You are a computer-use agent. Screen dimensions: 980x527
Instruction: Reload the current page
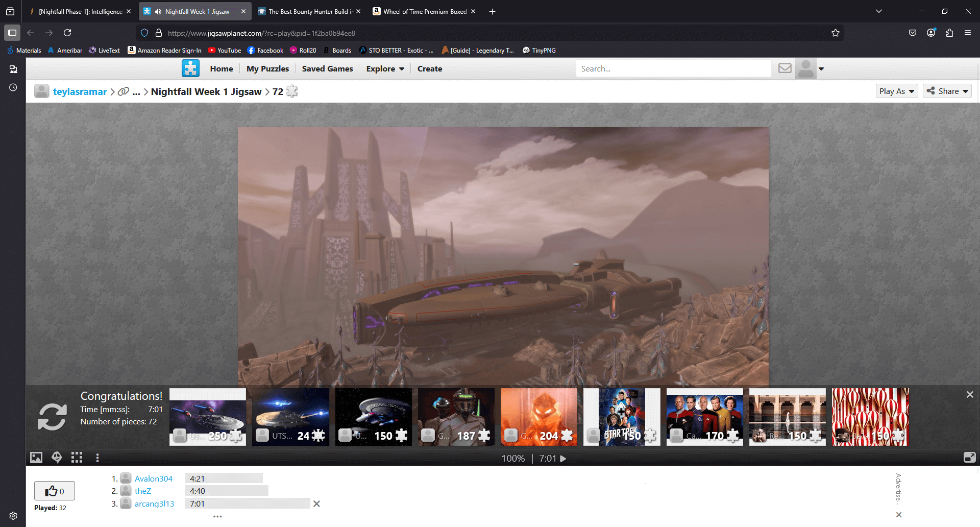67,33
